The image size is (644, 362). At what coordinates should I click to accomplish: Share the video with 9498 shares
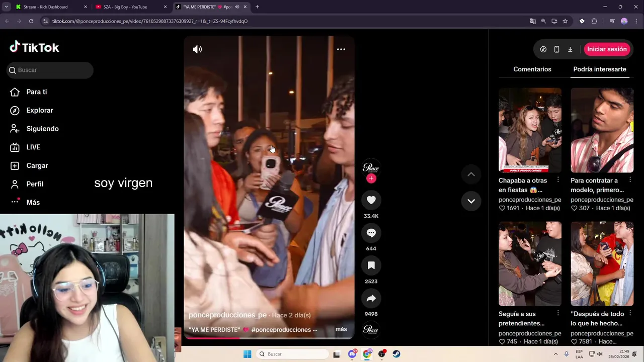(371, 298)
